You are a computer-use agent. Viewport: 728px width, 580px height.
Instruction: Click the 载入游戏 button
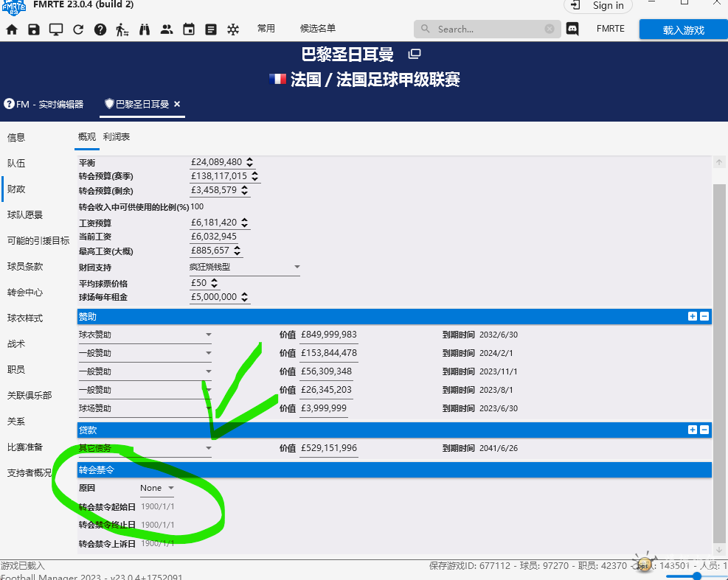click(683, 29)
